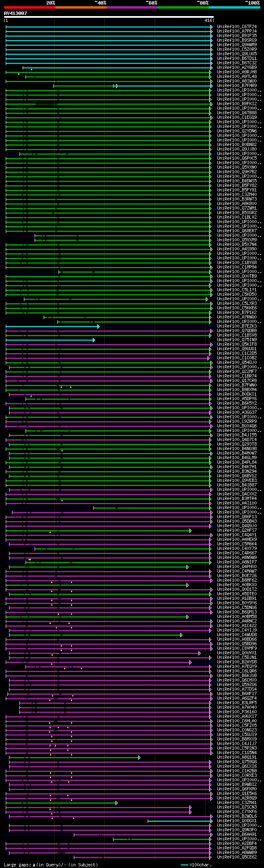Select label UniRef100_A0BM58
The image size is (264, 868).
pyautogui.click(x=237, y=617)
